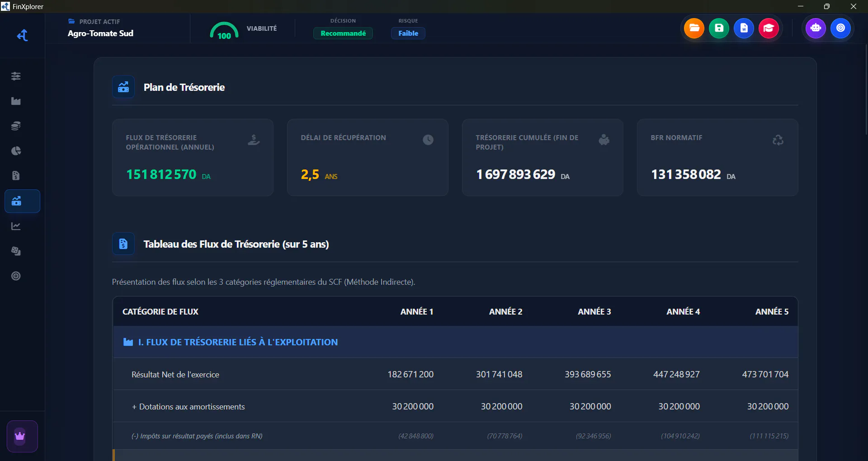Click the value 473 701 704 in Année 5
Image resolution: width=868 pixels, height=461 pixels.
coord(765,374)
